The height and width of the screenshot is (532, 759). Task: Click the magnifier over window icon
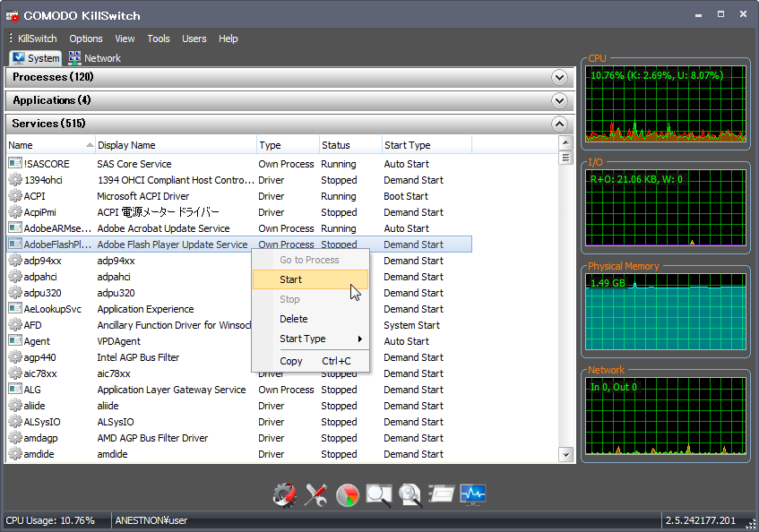[x=378, y=494]
